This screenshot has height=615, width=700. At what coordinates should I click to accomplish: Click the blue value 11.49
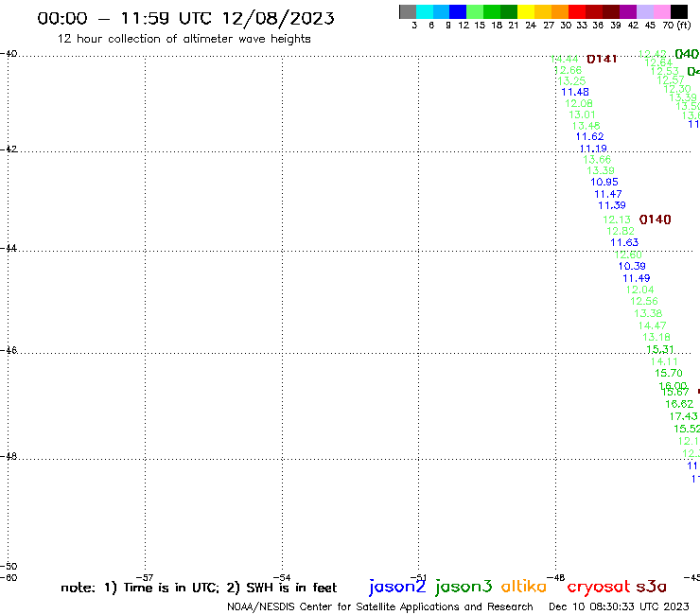(637, 278)
